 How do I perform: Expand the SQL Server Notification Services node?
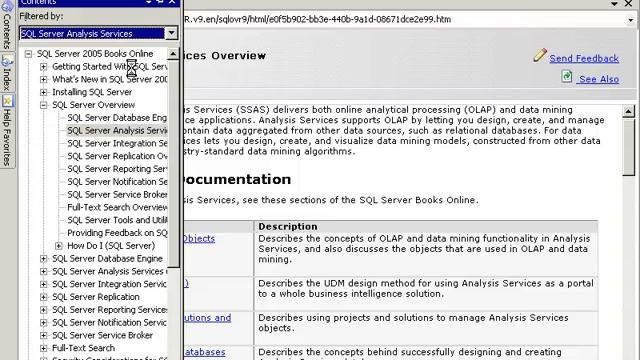coord(43,323)
